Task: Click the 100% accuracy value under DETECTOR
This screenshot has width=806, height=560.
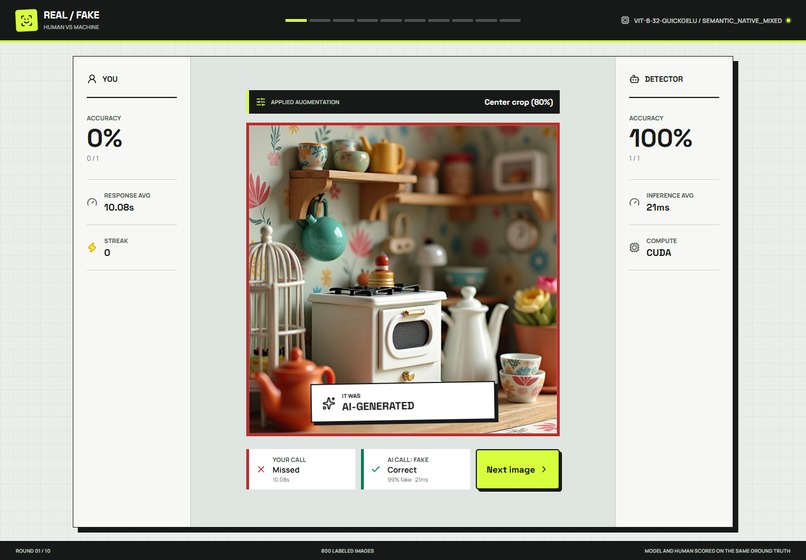Action: coord(661,138)
